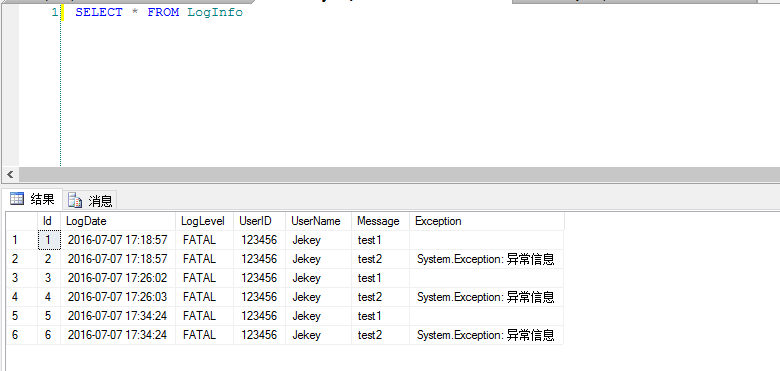780x371 pixels.
Task: Click the Id cell of row 1
Action: pos(49,240)
